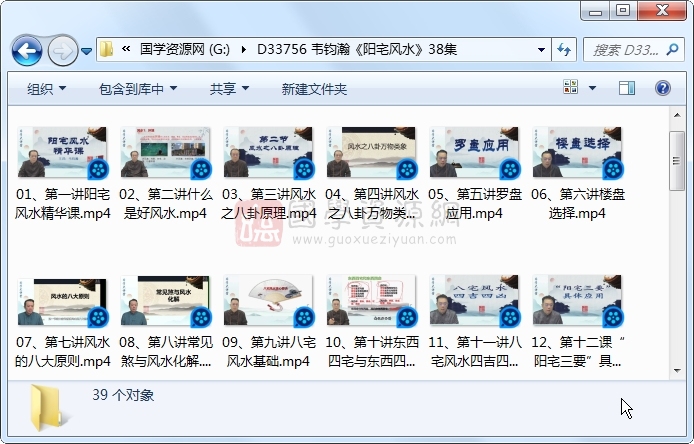Click the scrollbar down arrow
Screen dimensions: 694x444
677,370
